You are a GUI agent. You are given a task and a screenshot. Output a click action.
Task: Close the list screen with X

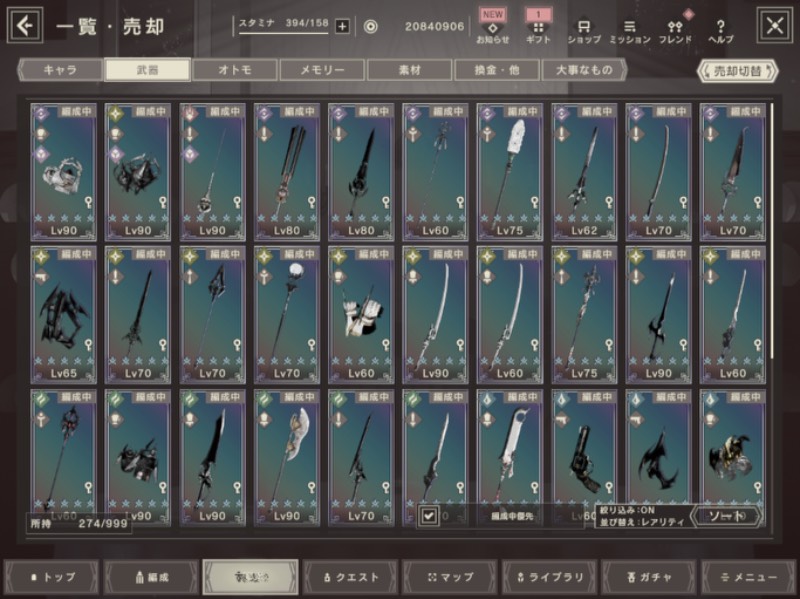(x=774, y=25)
